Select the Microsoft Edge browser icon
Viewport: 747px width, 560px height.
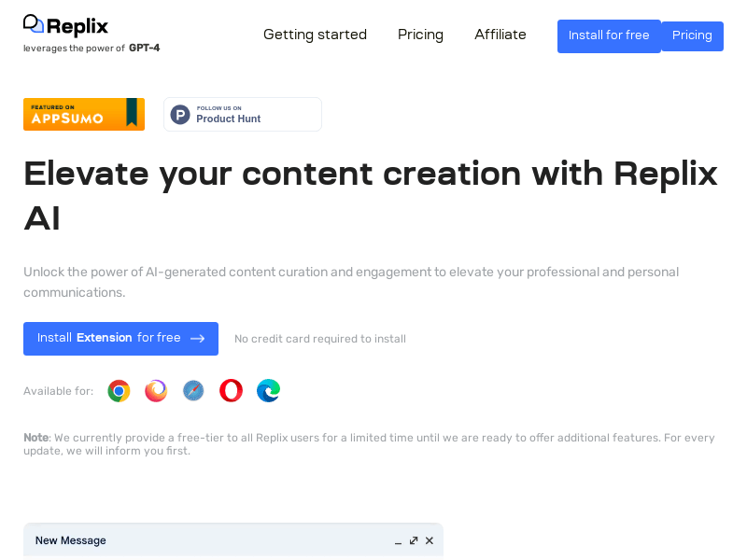(x=268, y=391)
